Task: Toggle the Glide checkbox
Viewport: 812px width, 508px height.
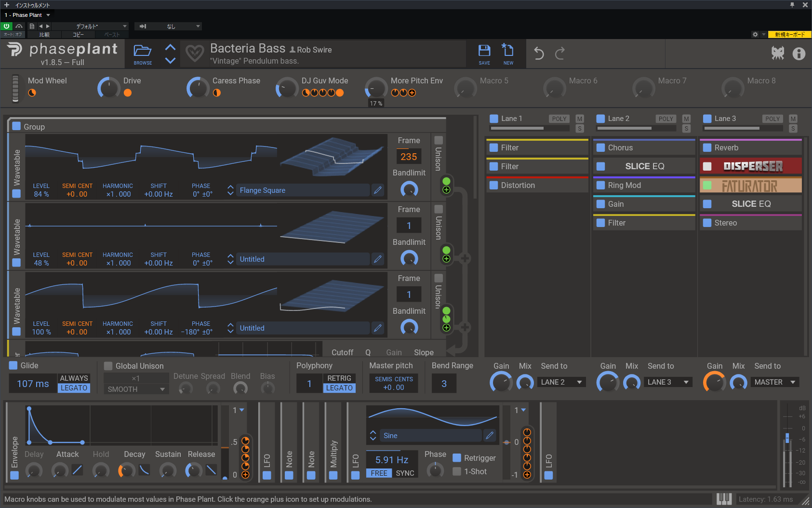Action: [13, 365]
